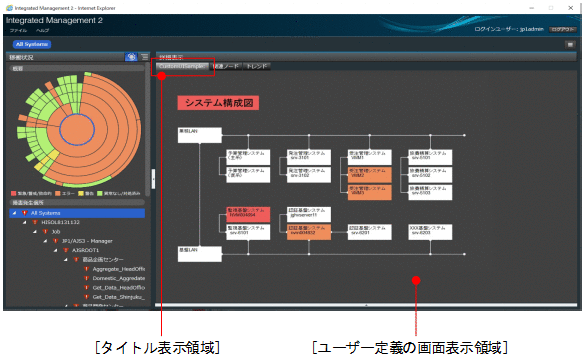This screenshot has width=584, height=363.
Task: Click the status icon beside AJSROOT1
Action: coord(66,250)
